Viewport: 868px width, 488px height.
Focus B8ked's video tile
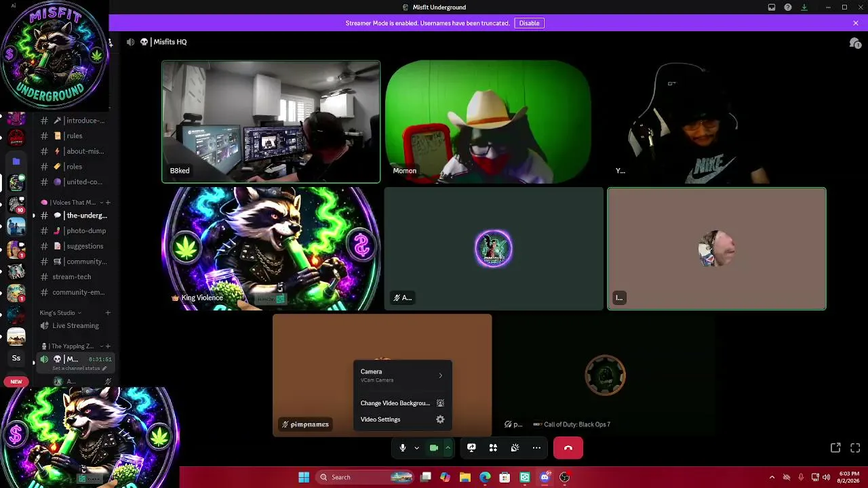(271, 122)
